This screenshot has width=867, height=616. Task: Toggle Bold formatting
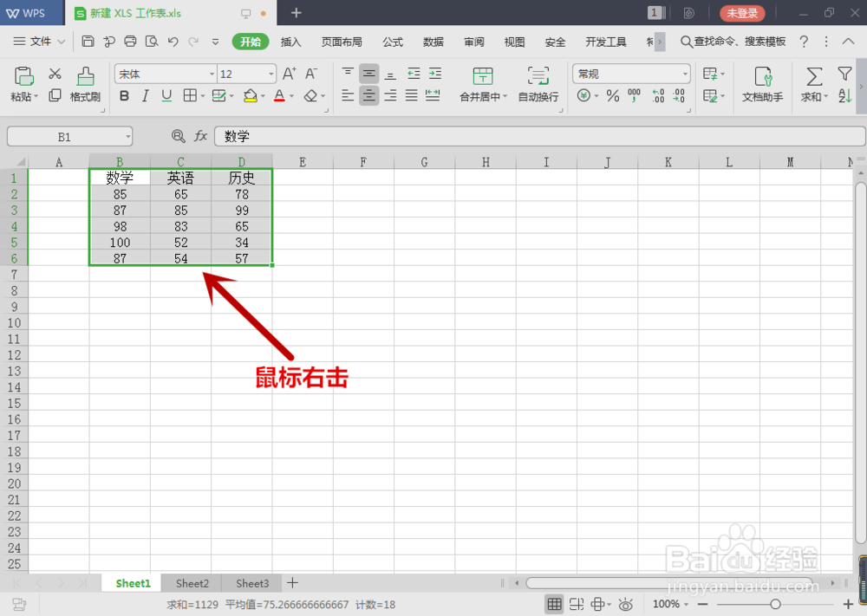(124, 96)
